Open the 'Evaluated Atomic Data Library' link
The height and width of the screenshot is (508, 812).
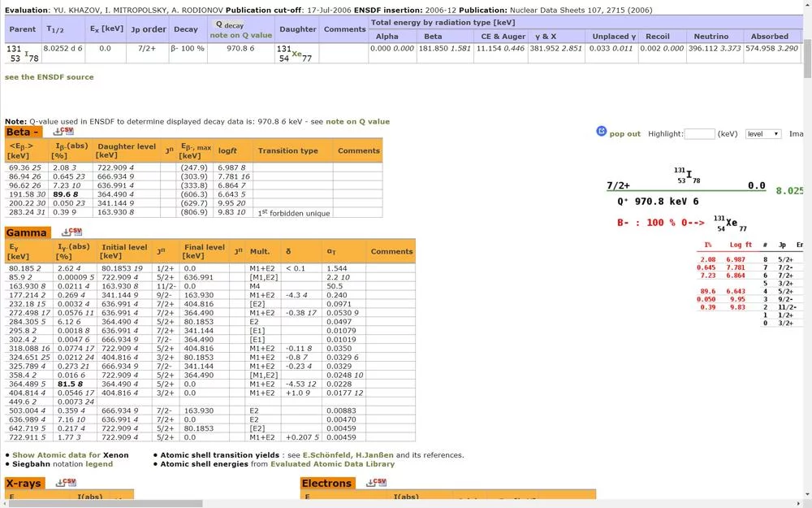coord(332,464)
